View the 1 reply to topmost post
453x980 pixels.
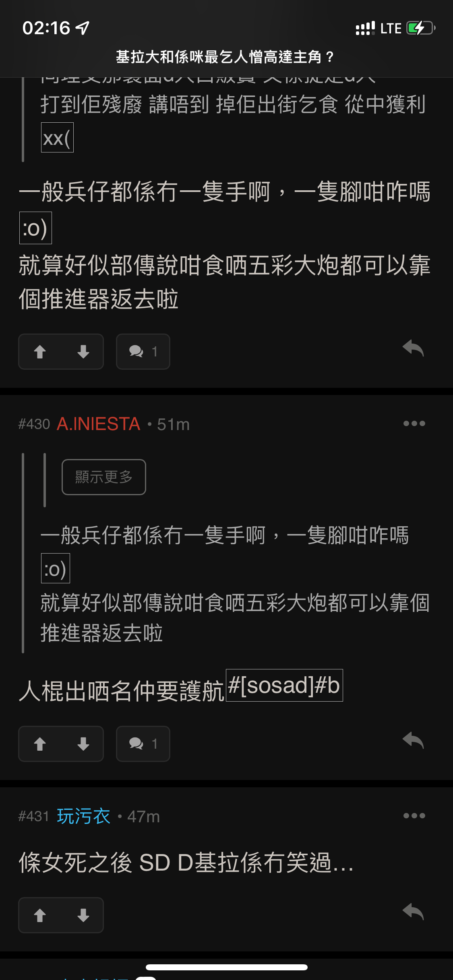point(143,352)
